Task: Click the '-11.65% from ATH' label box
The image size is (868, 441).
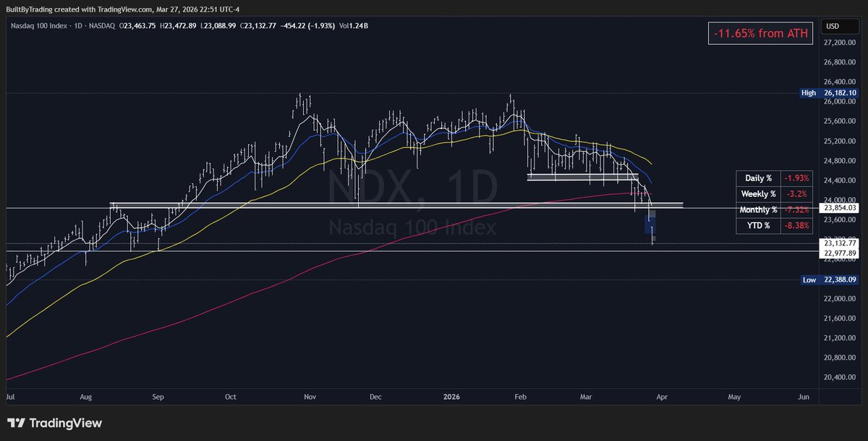Action: [762, 32]
